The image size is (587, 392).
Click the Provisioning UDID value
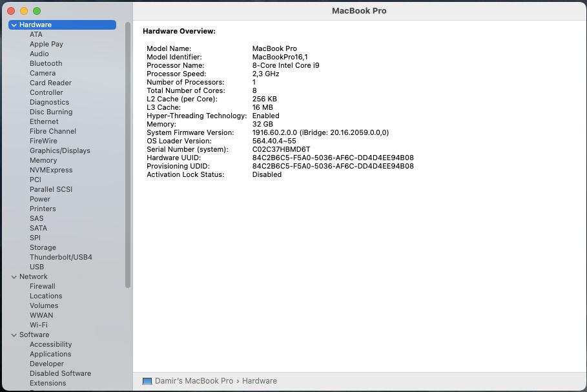(333, 166)
